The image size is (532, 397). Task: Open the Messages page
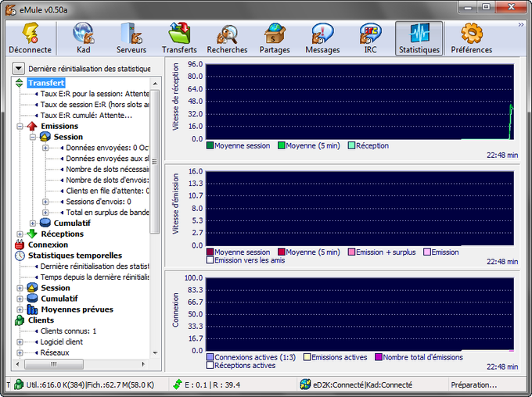point(322,38)
